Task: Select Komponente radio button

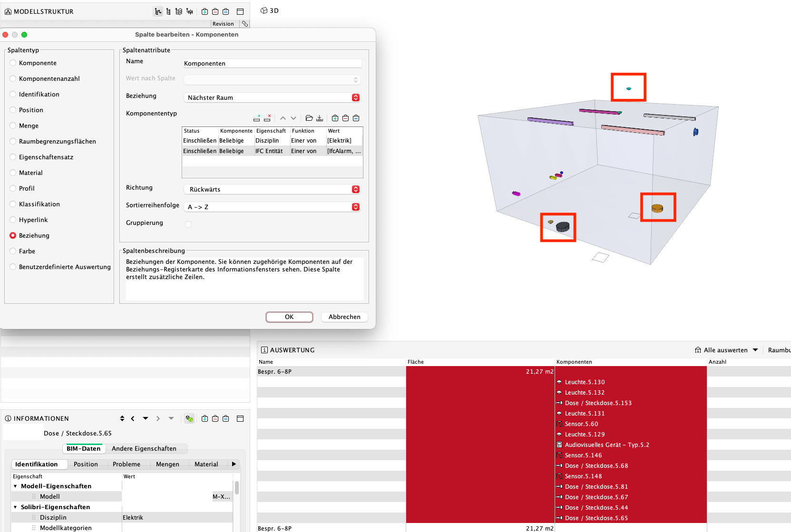Action: click(x=13, y=63)
